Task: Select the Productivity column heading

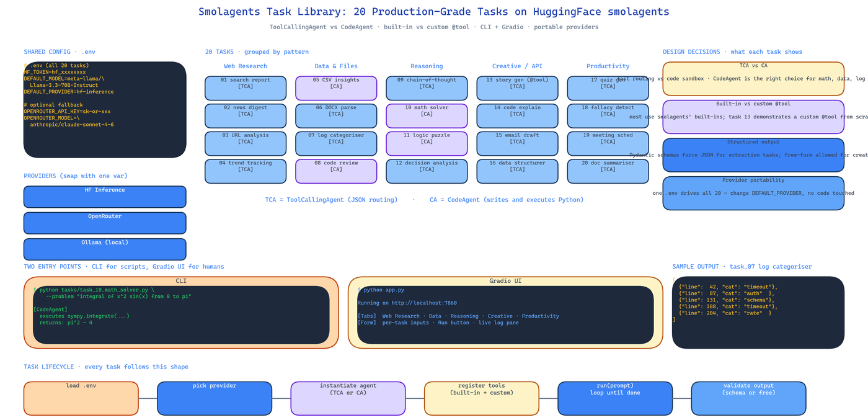Action: pyautogui.click(x=608, y=66)
